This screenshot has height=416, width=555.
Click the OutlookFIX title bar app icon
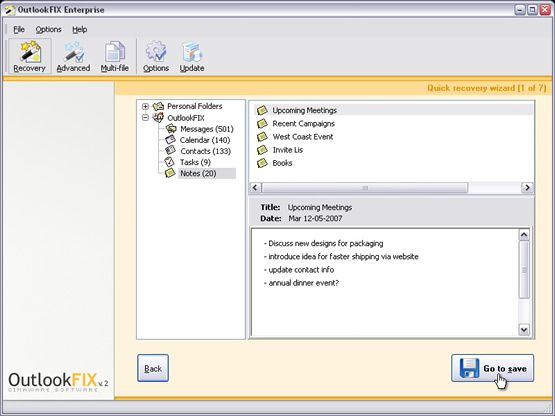coord(10,10)
